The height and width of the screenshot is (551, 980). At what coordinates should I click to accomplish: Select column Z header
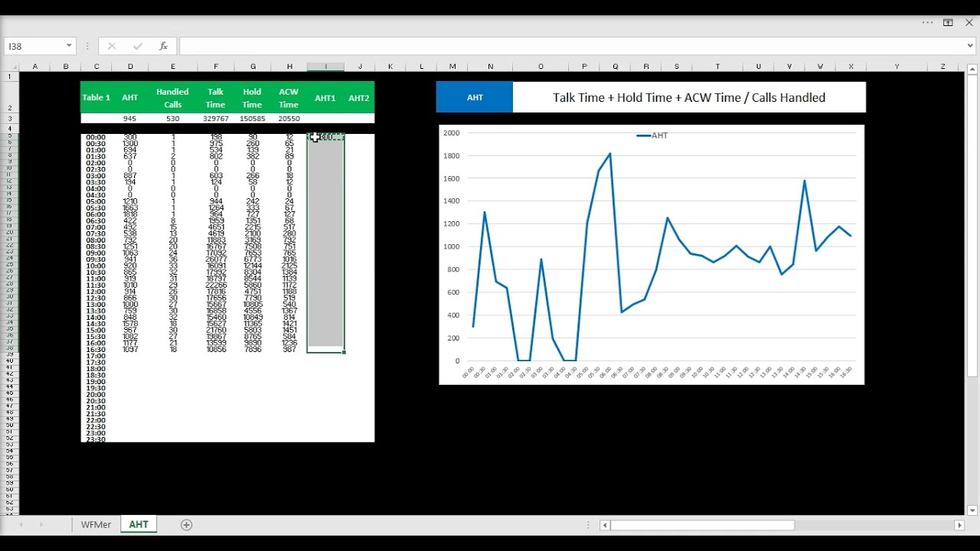pyautogui.click(x=942, y=67)
